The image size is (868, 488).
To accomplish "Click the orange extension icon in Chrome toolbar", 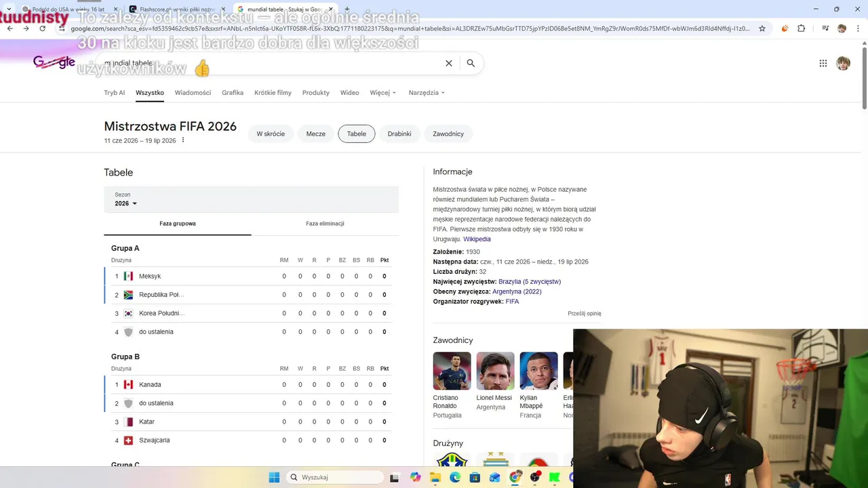I will tap(785, 28).
